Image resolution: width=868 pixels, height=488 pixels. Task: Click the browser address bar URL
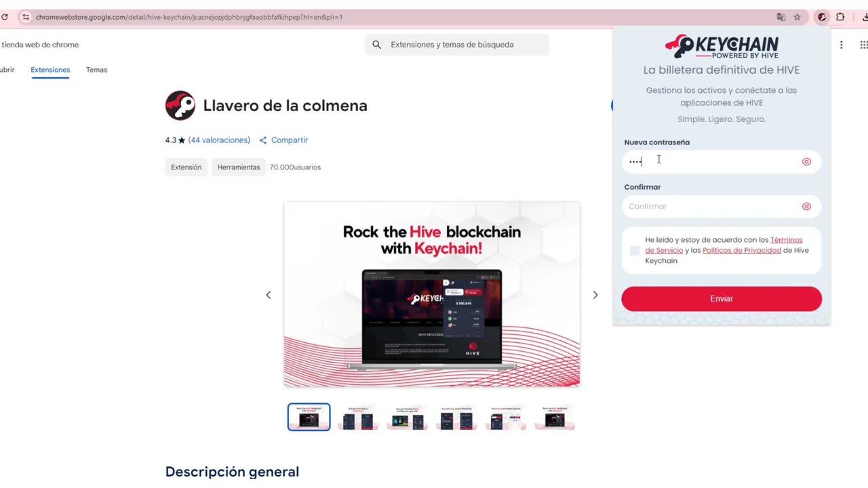(189, 17)
